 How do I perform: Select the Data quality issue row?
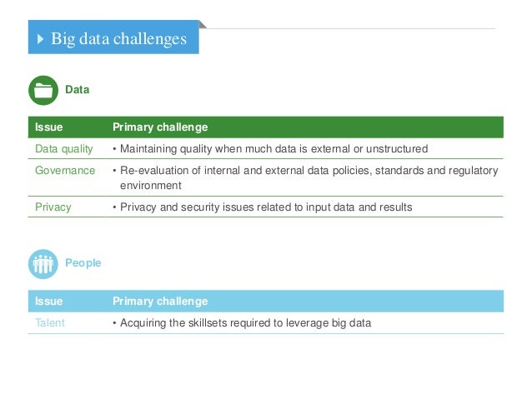coord(266,148)
